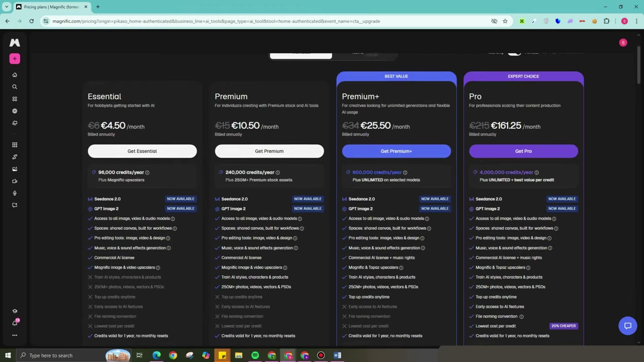This screenshot has width=644, height=362.
Task: Open the page user avatar S
Action: (x=623, y=43)
